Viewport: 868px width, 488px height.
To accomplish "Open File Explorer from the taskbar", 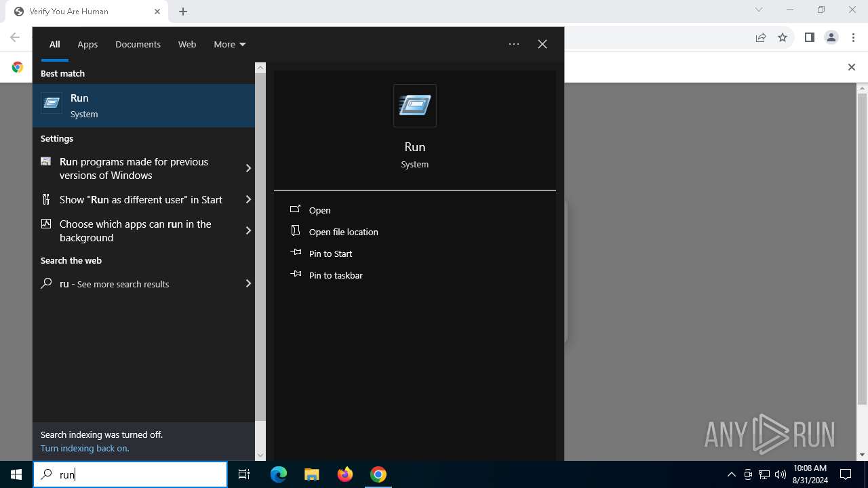I will [x=311, y=474].
